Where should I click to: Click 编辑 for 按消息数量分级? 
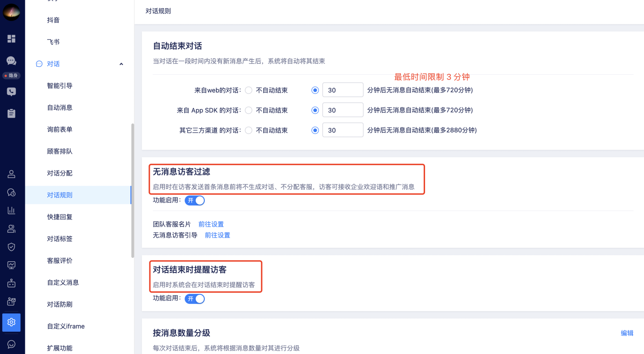[x=627, y=333]
